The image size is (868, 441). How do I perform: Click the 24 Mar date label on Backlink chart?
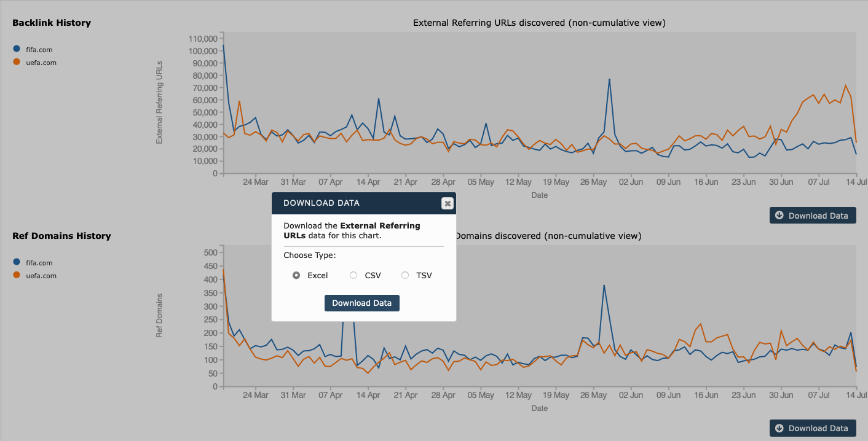pos(256,182)
